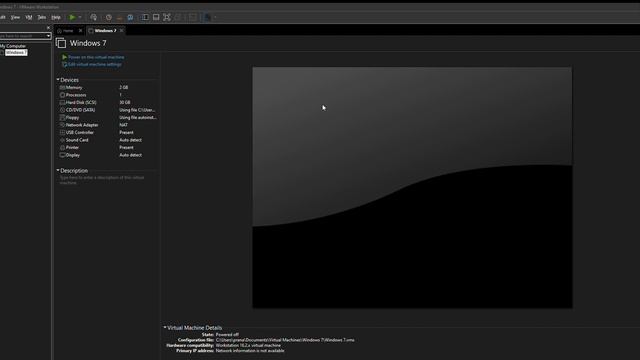This screenshot has height=360, width=640.
Task: Click Edit virtual machine settings link
Action: (95, 64)
